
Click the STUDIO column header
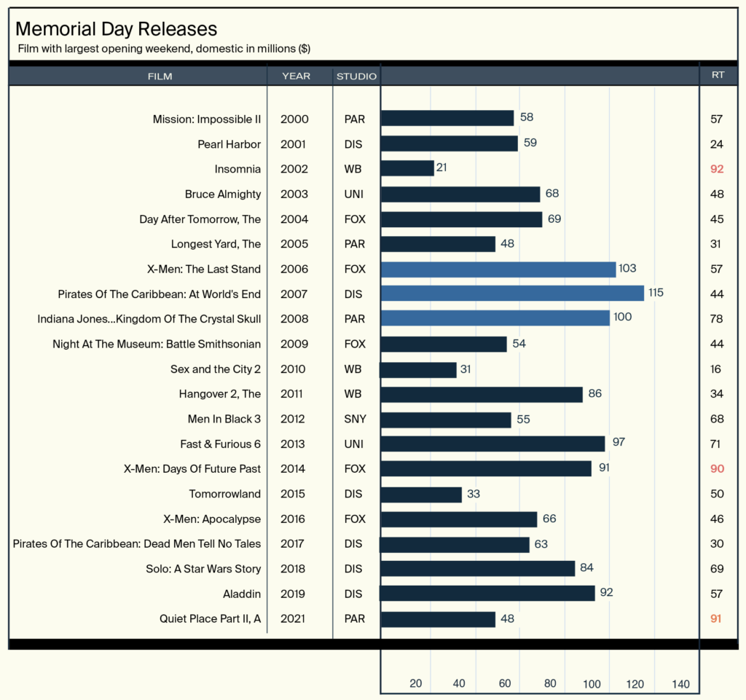point(356,76)
